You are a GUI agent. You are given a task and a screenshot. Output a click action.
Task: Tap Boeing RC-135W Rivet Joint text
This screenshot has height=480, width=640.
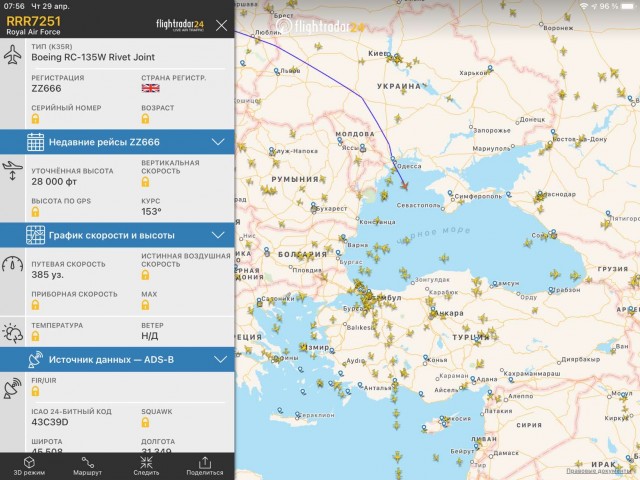click(93, 57)
